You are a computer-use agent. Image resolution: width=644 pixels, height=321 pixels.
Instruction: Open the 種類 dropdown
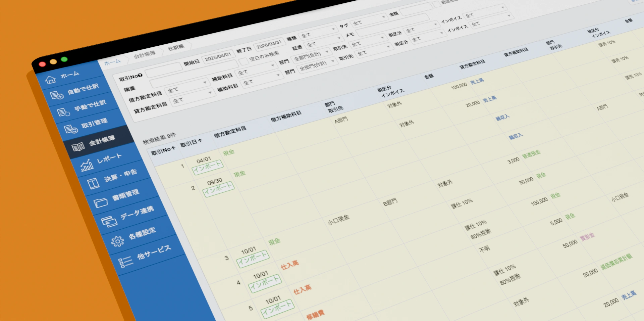317,33
